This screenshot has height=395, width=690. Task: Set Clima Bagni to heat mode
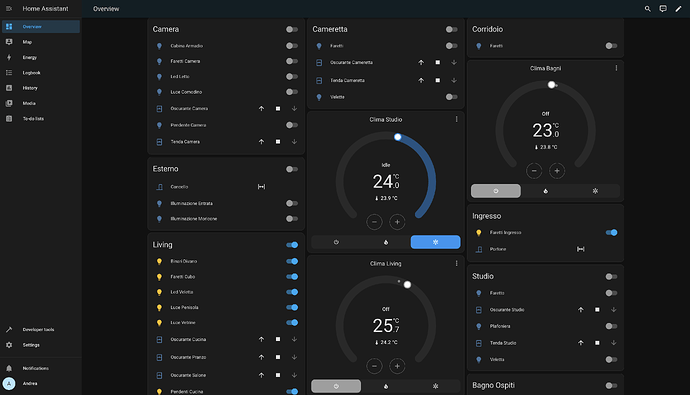pyautogui.click(x=546, y=191)
